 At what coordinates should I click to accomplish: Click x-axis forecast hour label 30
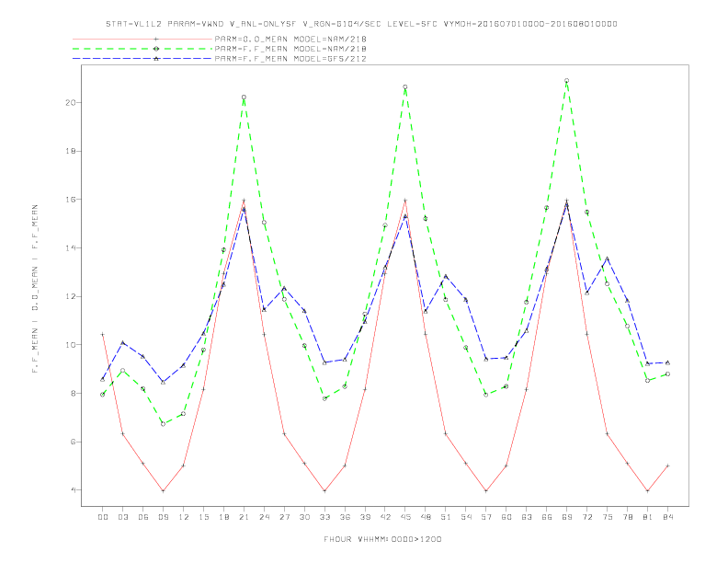coord(304,517)
